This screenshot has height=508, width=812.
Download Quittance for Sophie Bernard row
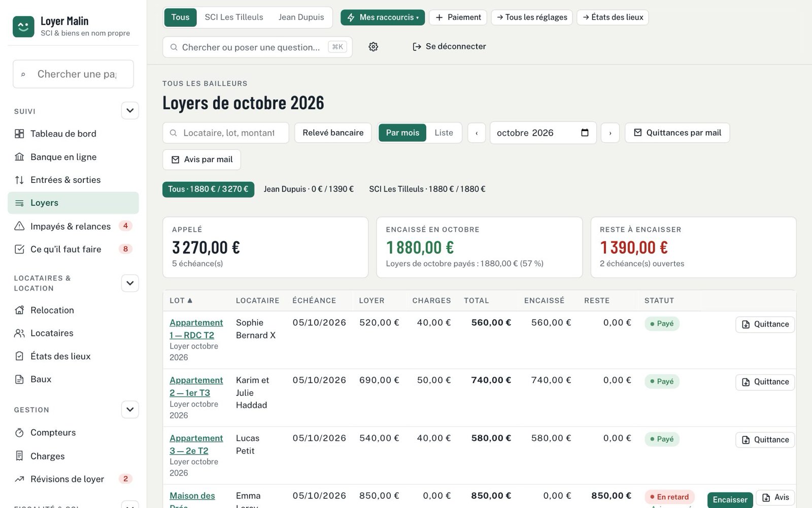click(765, 324)
